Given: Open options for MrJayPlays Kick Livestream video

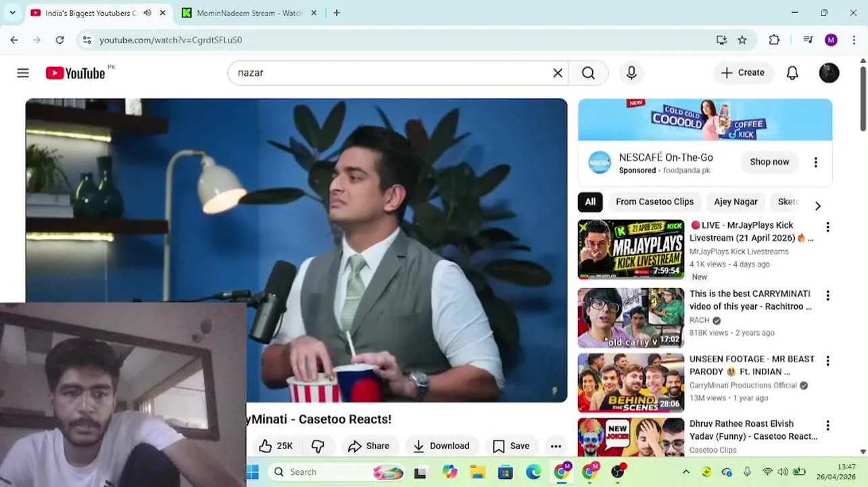Looking at the screenshot, I should coord(827,227).
